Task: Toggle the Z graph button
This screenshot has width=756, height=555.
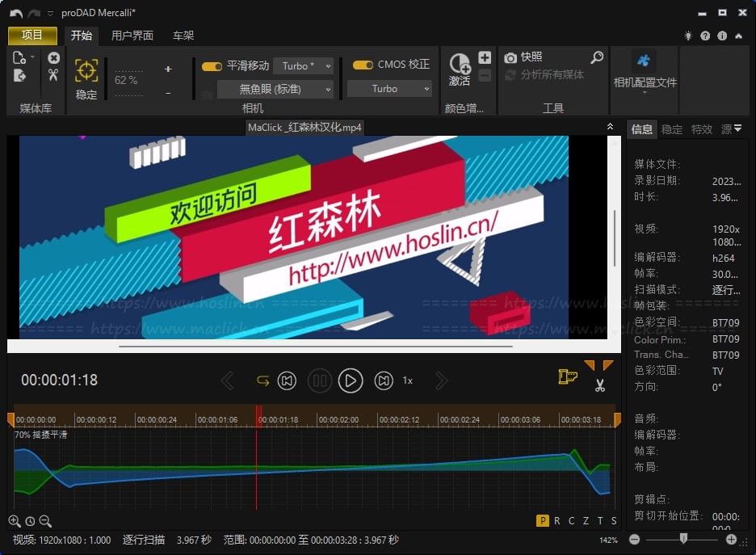Action: pos(586,521)
